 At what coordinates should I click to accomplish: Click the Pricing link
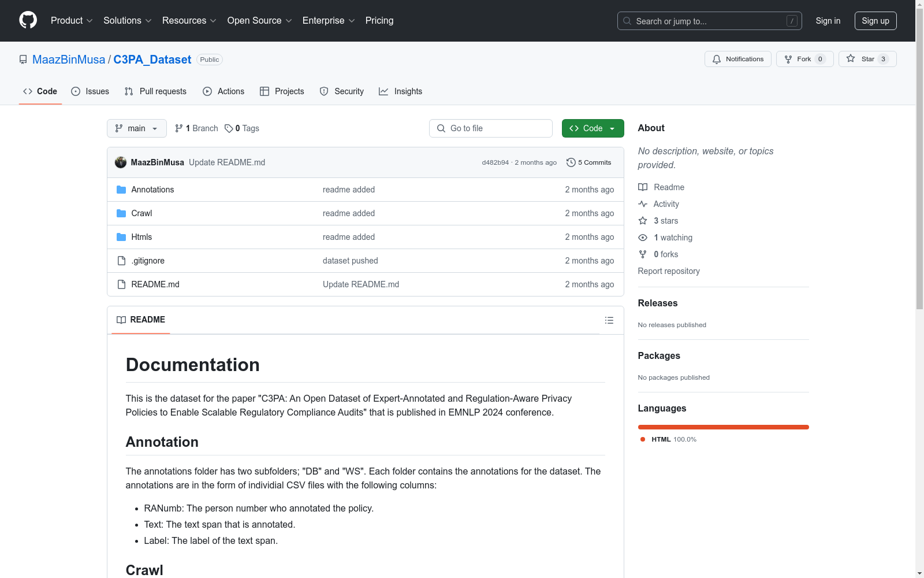pos(379,20)
